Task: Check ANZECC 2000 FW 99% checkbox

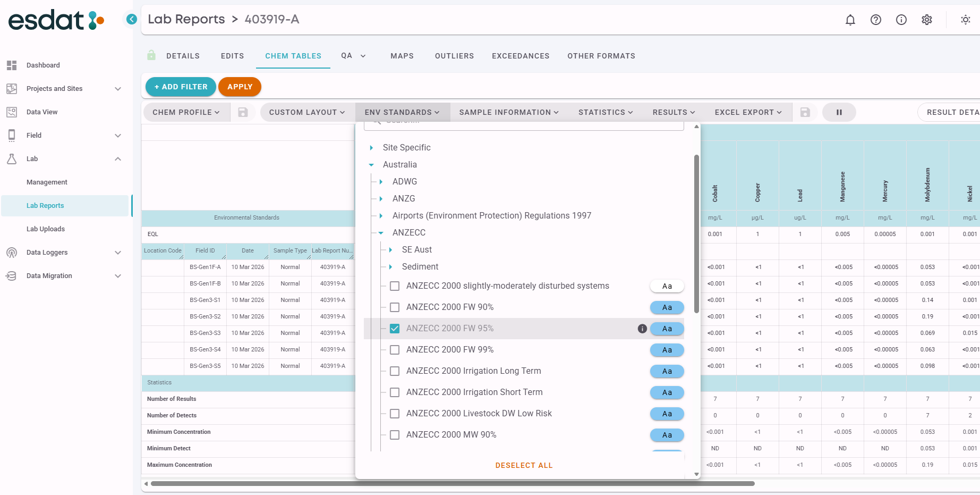Action: pos(395,350)
